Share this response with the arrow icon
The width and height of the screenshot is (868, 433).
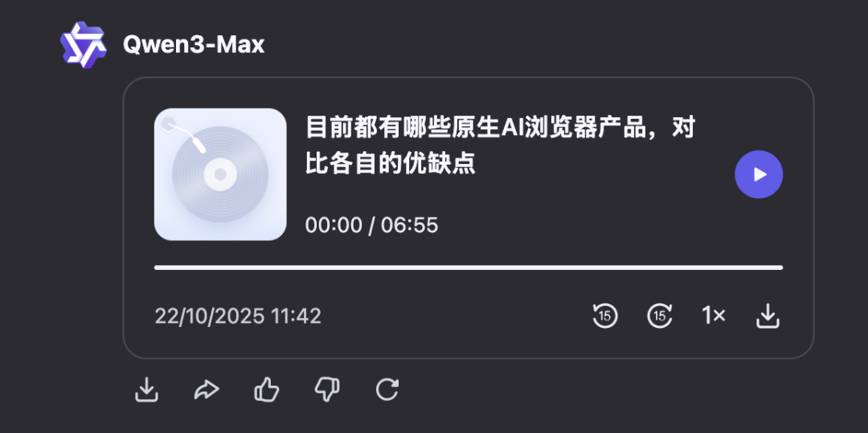[207, 390]
